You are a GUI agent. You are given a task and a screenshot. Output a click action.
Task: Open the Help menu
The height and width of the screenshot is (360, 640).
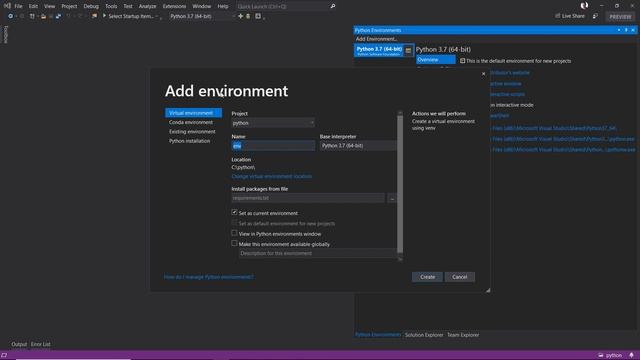click(x=223, y=6)
